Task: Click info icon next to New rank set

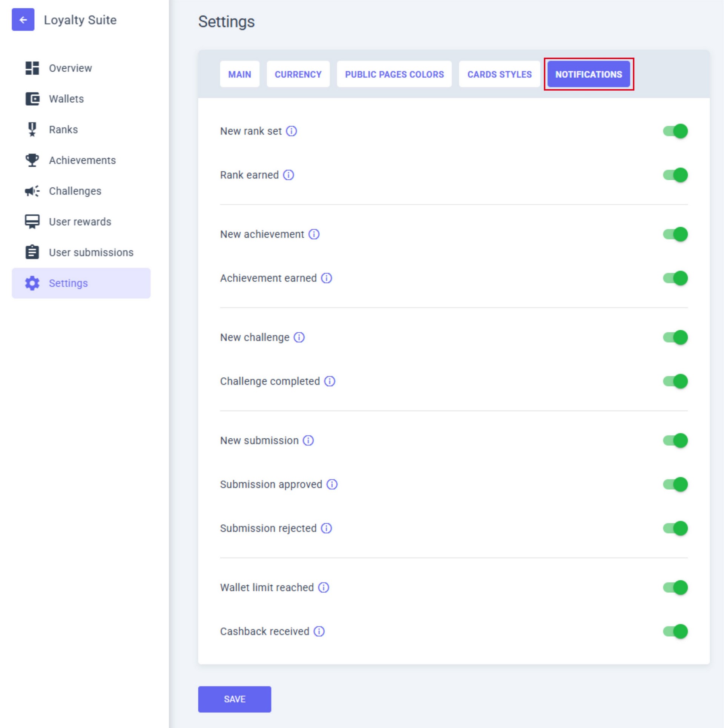Action: [291, 131]
